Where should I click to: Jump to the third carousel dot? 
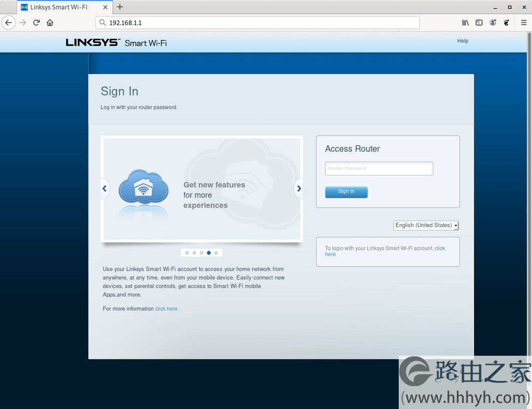201,253
